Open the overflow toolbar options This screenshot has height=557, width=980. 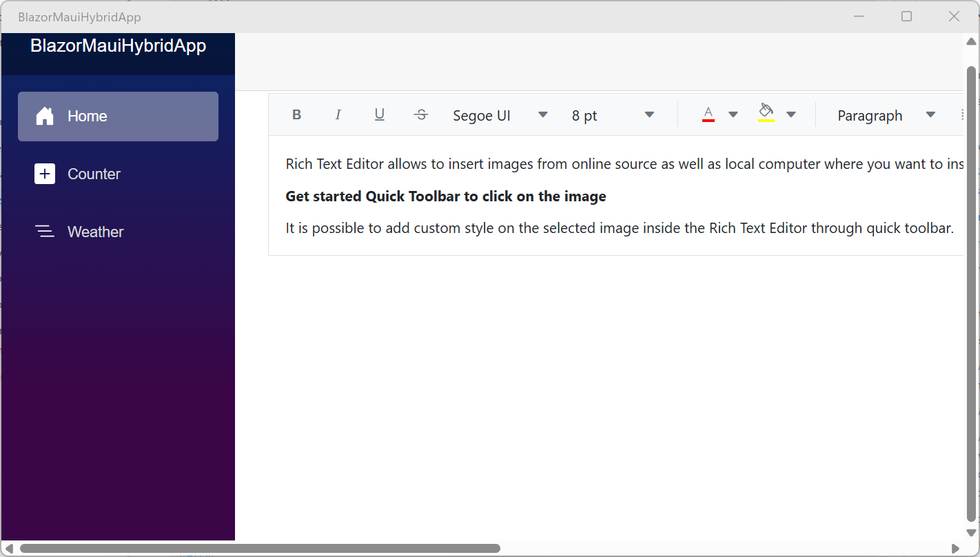click(963, 114)
